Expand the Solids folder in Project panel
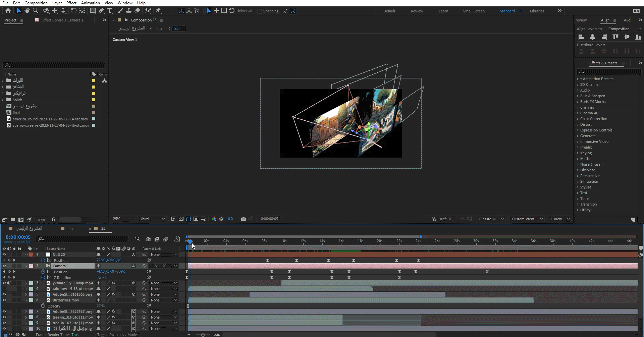Viewport: 644px width, 337px height. 3,100
